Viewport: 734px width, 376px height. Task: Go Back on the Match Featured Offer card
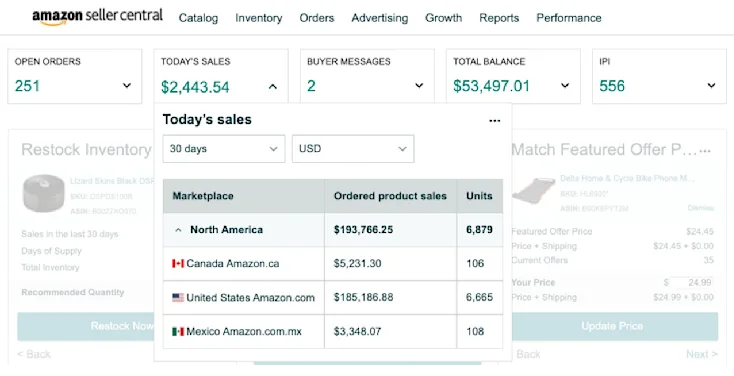(x=528, y=354)
